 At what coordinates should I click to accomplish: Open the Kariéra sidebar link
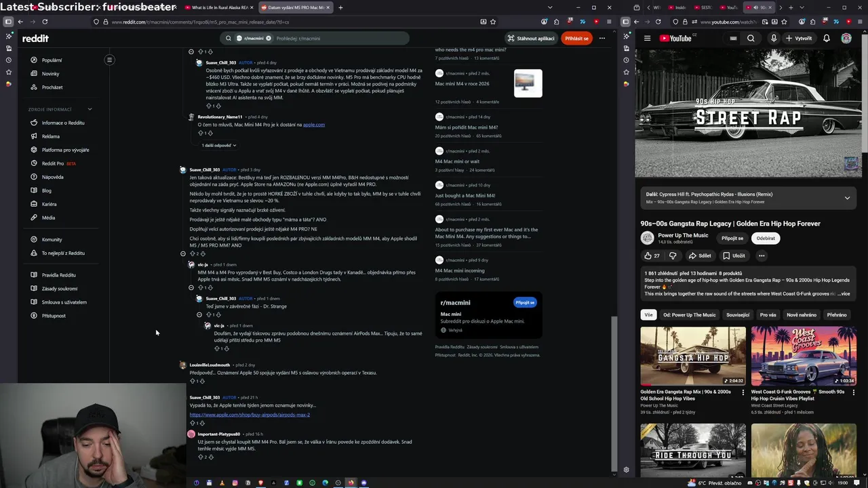coord(49,204)
